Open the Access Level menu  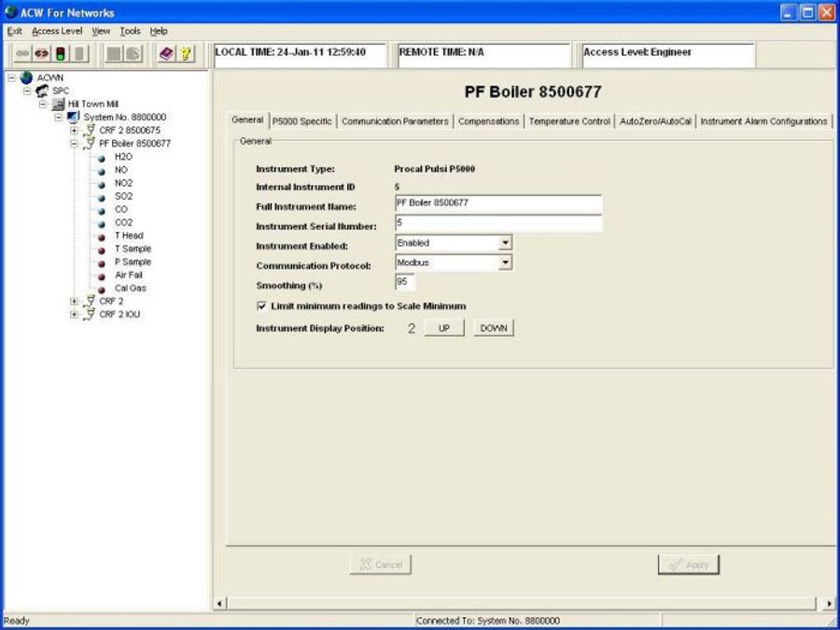coord(56,30)
